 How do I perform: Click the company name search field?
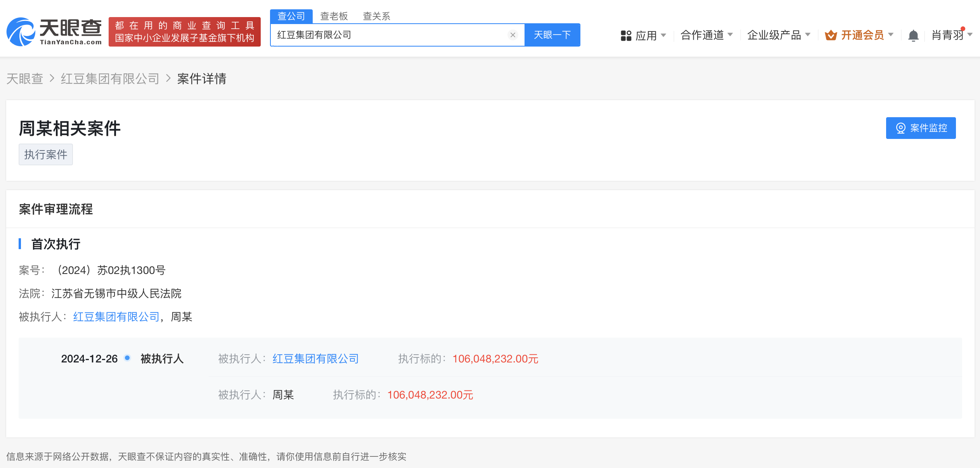388,35
